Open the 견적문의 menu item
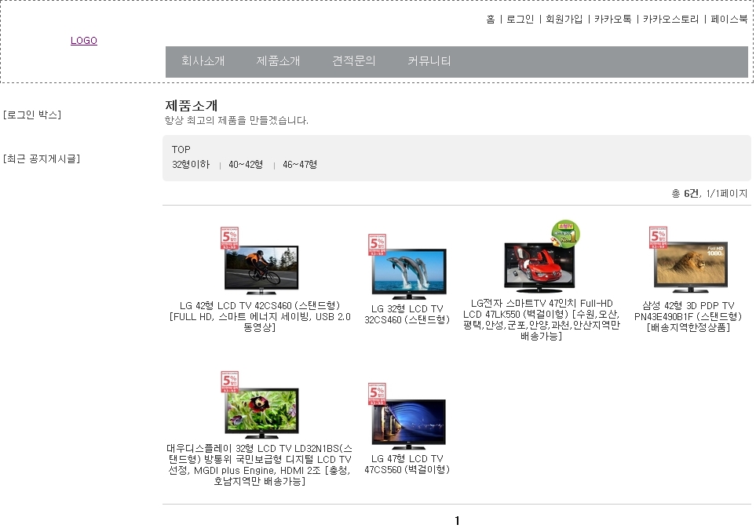 pos(353,60)
